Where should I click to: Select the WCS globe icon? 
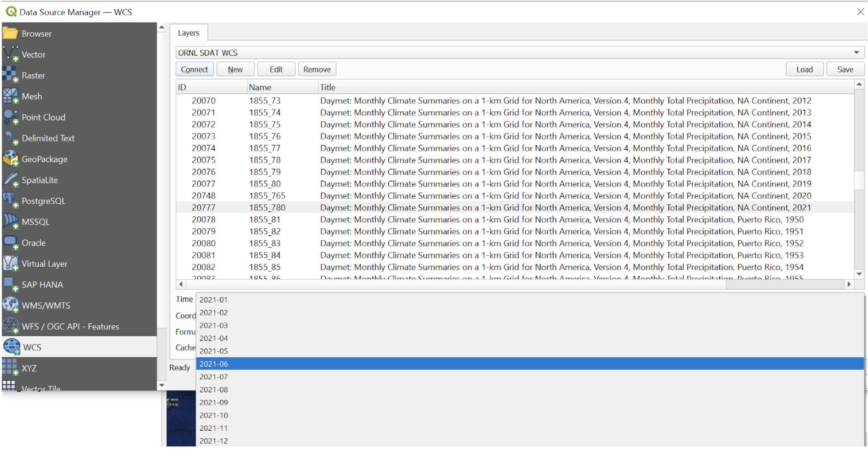[12, 347]
